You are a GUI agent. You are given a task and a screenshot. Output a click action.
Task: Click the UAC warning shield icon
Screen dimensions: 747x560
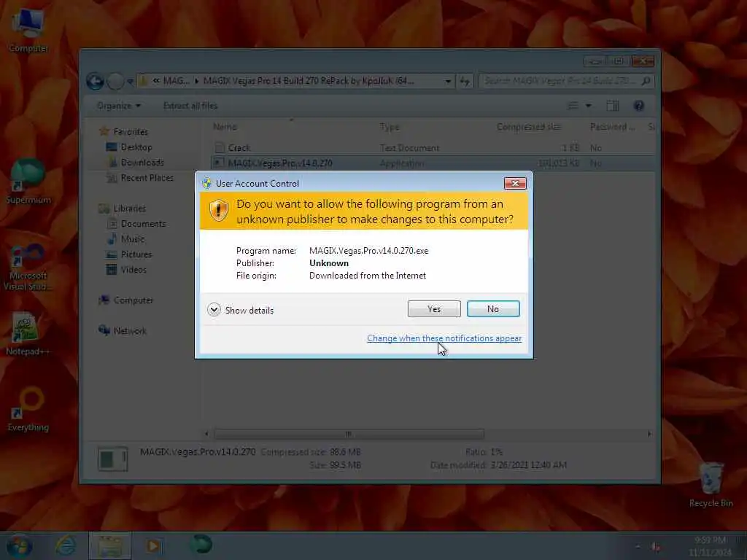coord(219,211)
